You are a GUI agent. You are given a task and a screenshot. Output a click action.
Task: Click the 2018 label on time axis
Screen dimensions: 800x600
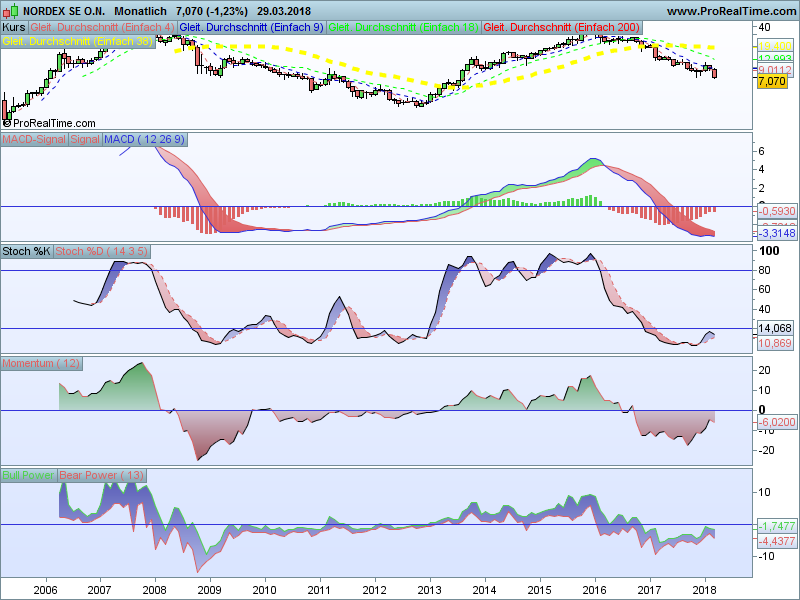click(705, 590)
